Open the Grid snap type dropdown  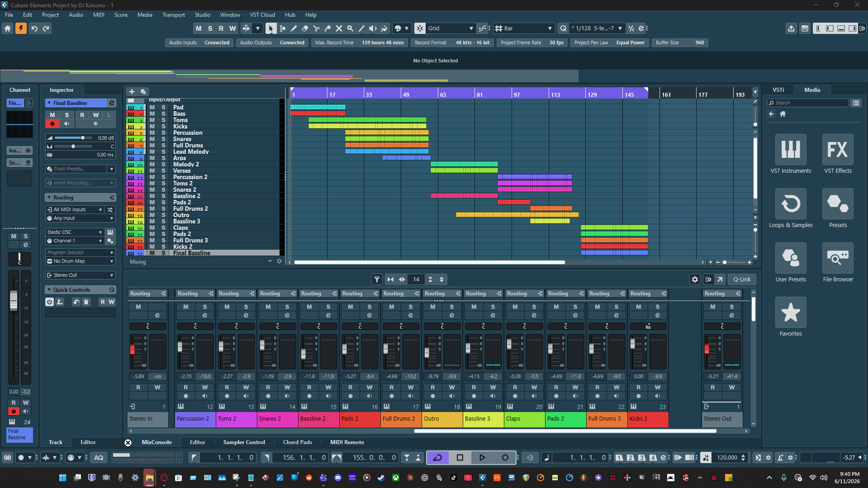click(450, 28)
